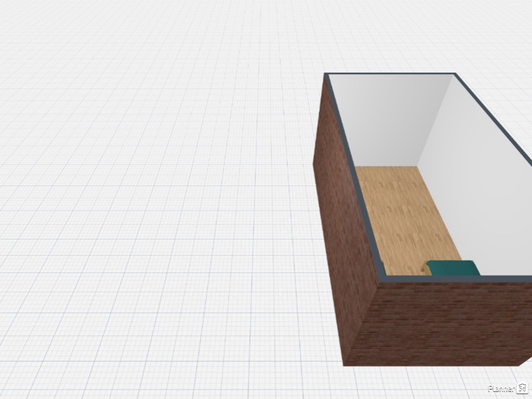Click the Planner 5D house logo icon
The width and height of the screenshot is (532, 399).
(x=522, y=388)
